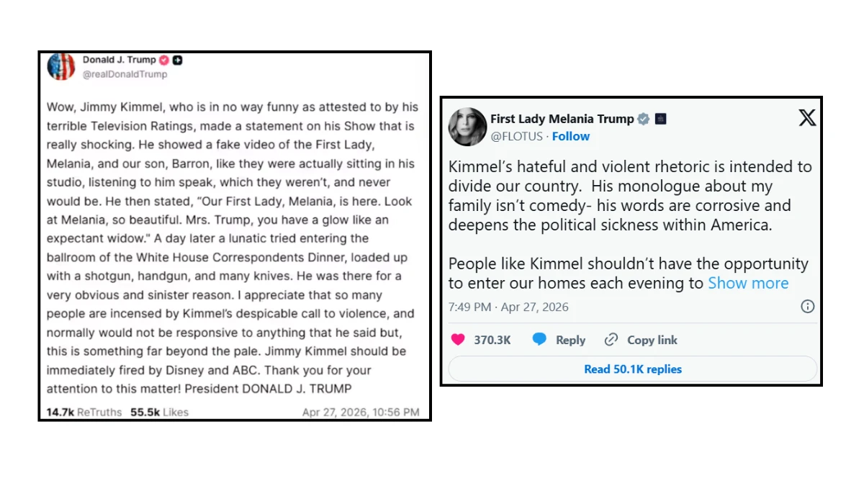Click Donald J. Trump's profile avatar

(61, 66)
